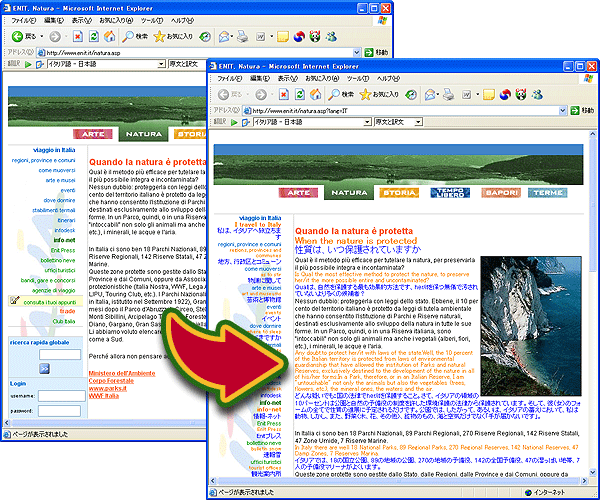Click vertical scrollbar down arrow in front window
Image resolution: width=600 pixels, height=500 pixels.
pos(592,472)
